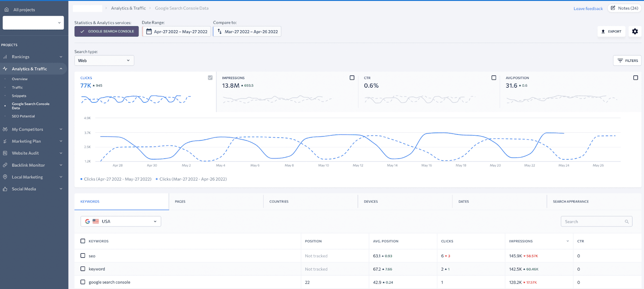Expand the My Competitors section
The image size is (644, 289).
click(x=61, y=129)
